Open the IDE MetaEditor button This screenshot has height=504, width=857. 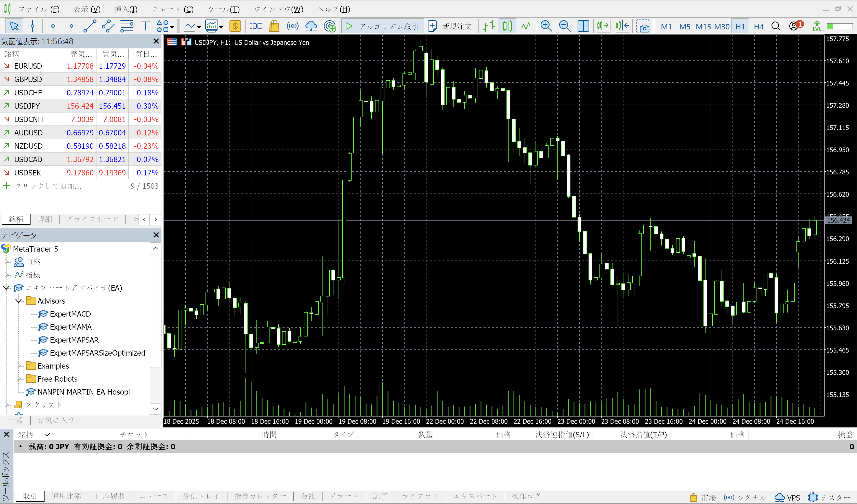tap(255, 26)
